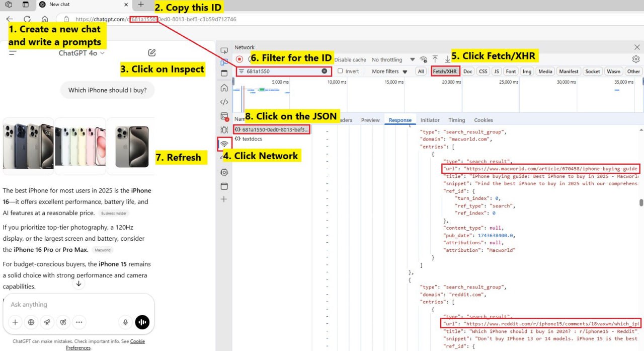
Task: Click the Business Insider source chip
Action: (x=113, y=214)
